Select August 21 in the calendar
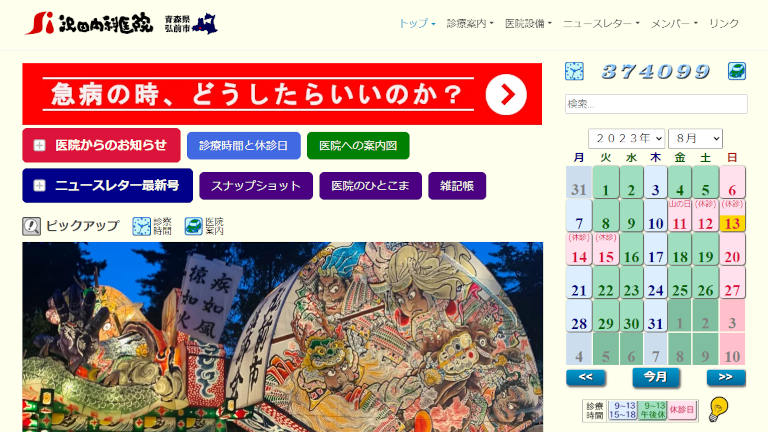Screen dimensions: 768x432 click(579, 283)
